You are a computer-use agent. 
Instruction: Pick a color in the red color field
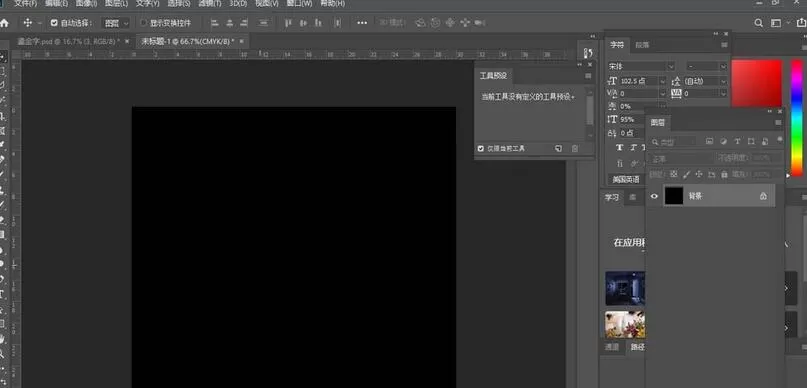pos(757,83)
